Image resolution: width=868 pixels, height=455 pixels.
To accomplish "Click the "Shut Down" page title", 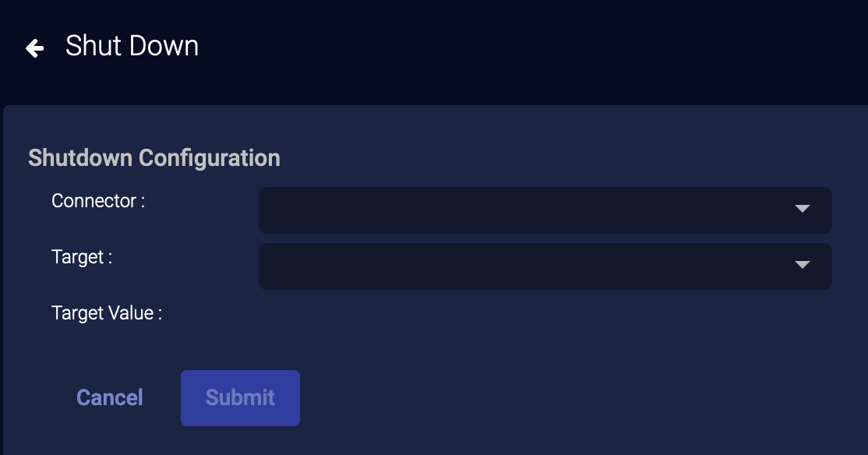I will tap(132, 46).
